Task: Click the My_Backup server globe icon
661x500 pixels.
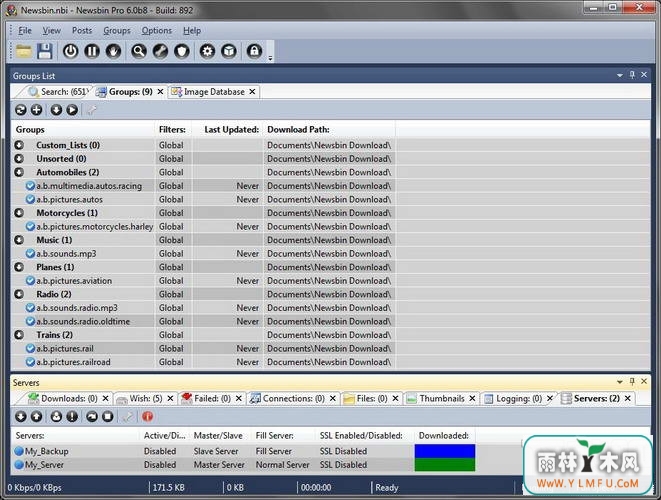Action: 19,451
